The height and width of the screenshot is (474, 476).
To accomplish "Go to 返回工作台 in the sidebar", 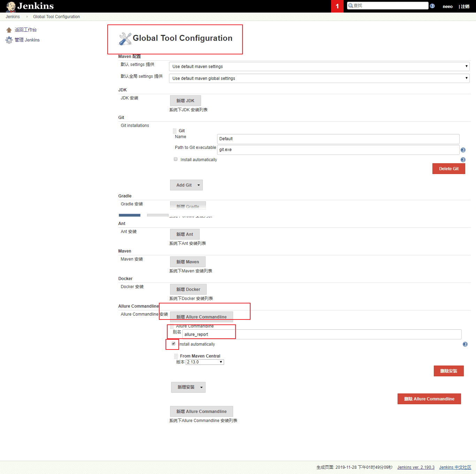I will click(26, 30).
